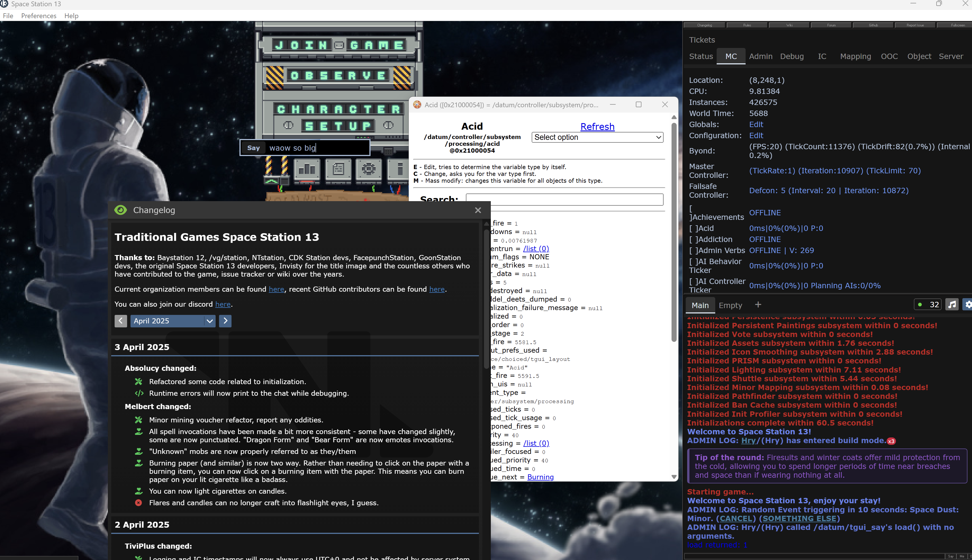Image resolution: width=972 pixels, height=560 pixels.
Task: Switch to the Debug tab
Action: point(792,56)
